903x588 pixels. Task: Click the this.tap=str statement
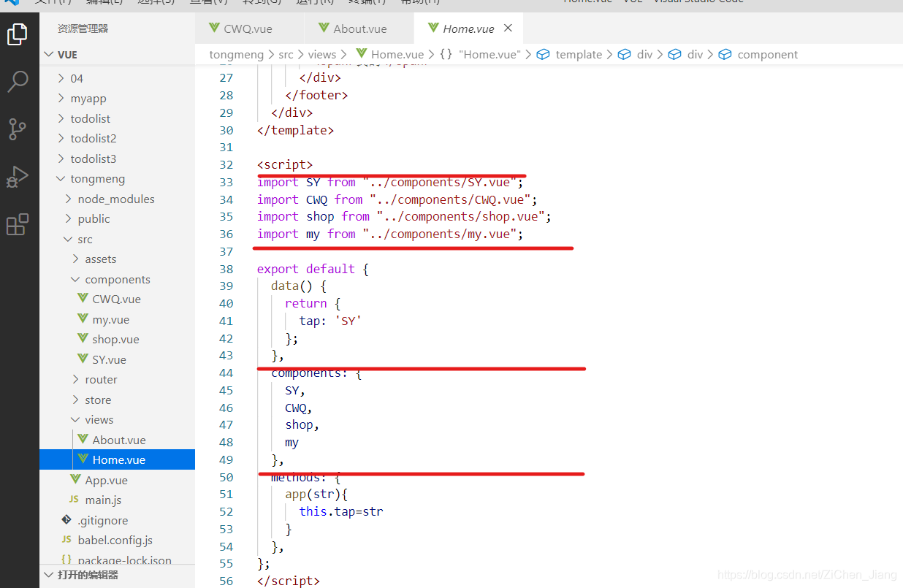click(x=341, y=511)
